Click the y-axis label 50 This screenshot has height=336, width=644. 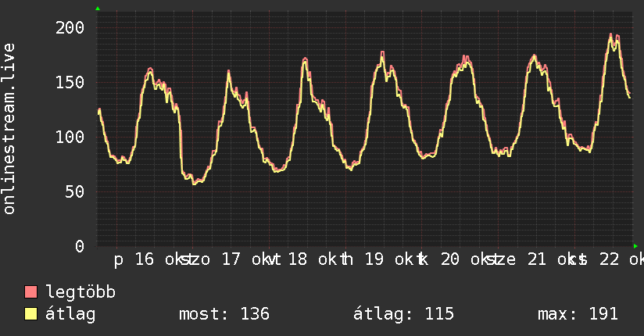point(75,191)
